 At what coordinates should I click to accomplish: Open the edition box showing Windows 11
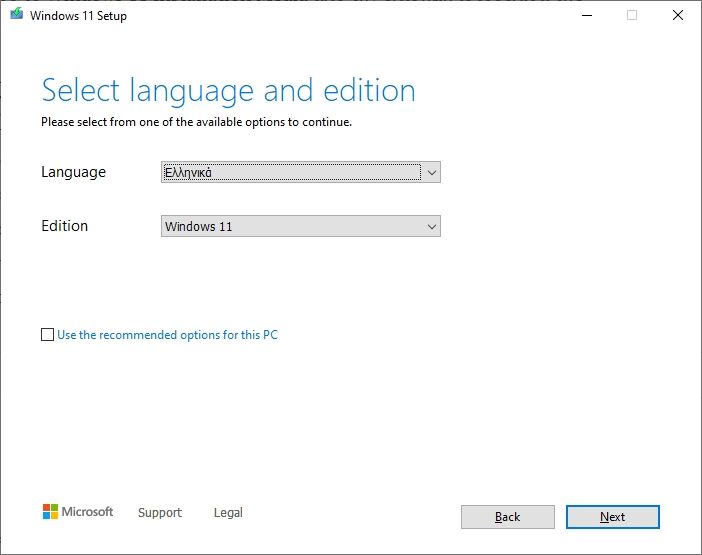[290, 226]
